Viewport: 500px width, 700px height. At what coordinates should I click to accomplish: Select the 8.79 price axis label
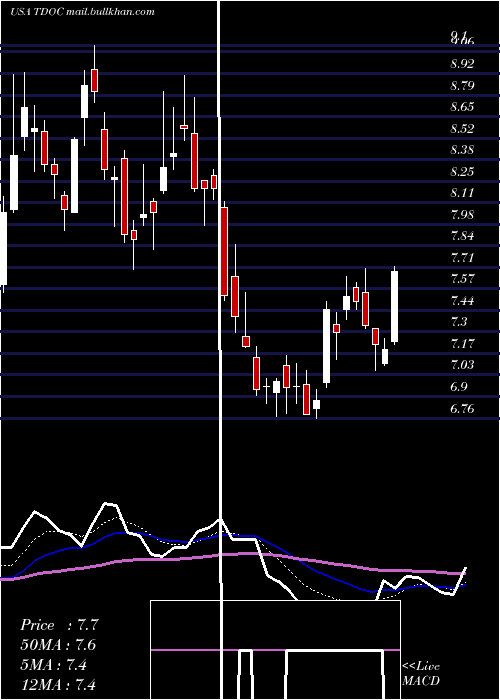[x=462, y=85]
